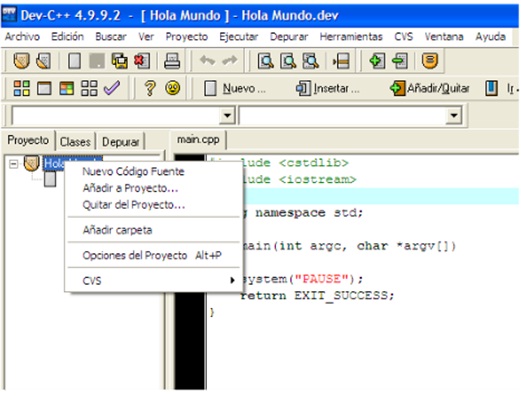Click the four-colored-squares compile icon
The image size is (521, 412).
[21, 88]
